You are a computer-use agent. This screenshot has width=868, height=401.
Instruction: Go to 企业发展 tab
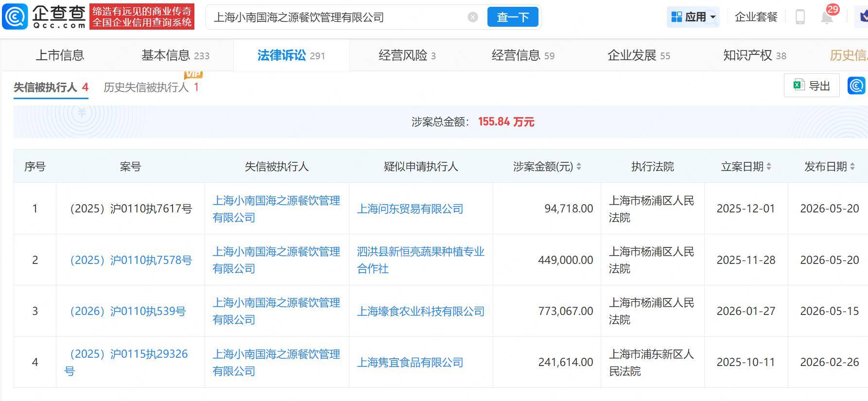639,55
